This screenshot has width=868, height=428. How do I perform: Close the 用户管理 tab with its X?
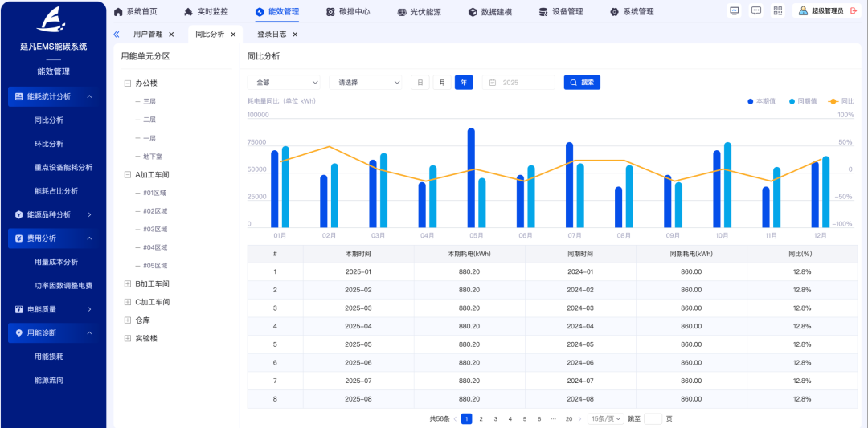click(x=171, y=35)
